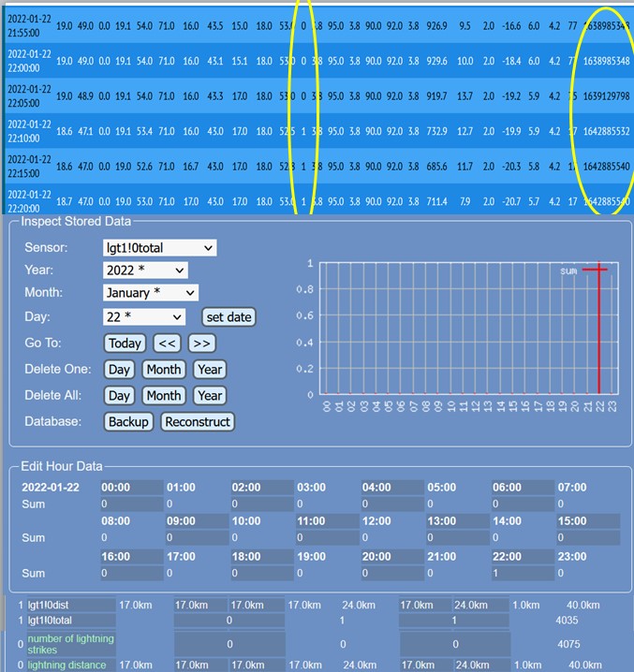Click the database Reconstruct button

pyautogui.click(x=198, y=422)
